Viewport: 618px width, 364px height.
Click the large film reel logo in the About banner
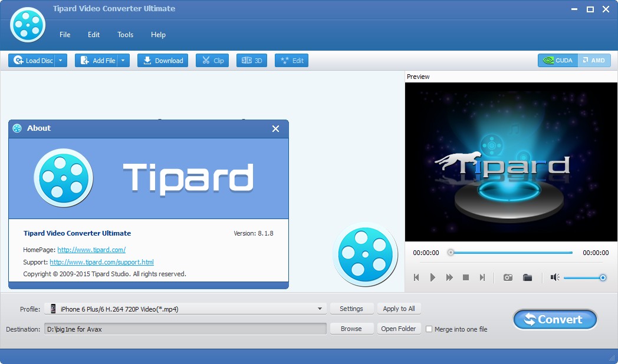pos(64,178)
